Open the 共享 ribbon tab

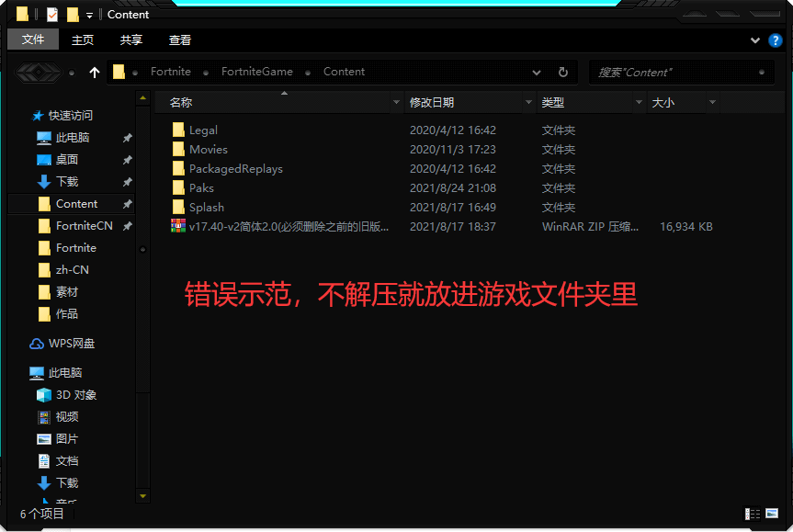point(131,40)
